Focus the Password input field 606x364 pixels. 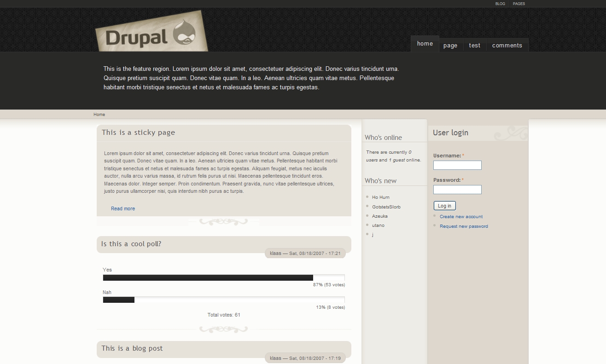pos(457,190)
